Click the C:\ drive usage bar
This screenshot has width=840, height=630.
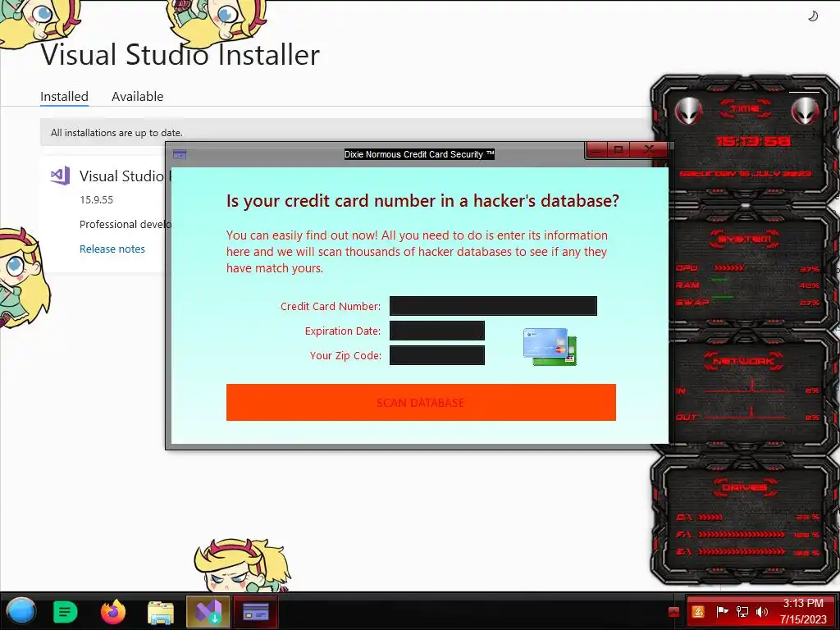coord(710,517)
